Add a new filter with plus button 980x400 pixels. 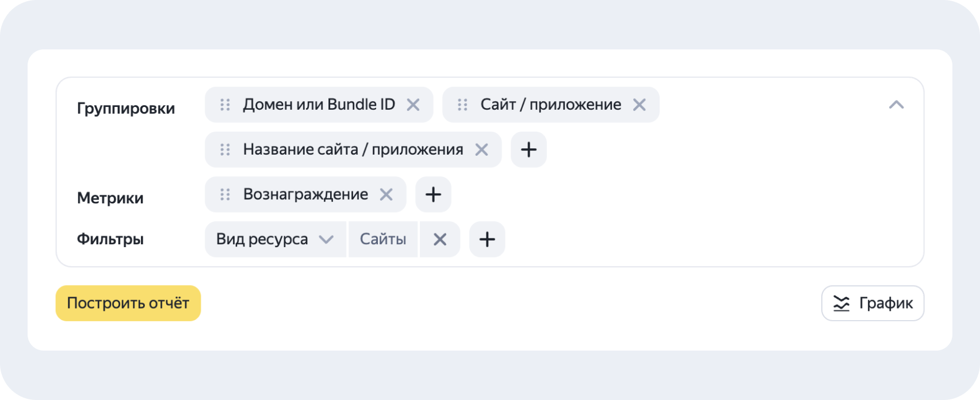[x=487, y=239]
